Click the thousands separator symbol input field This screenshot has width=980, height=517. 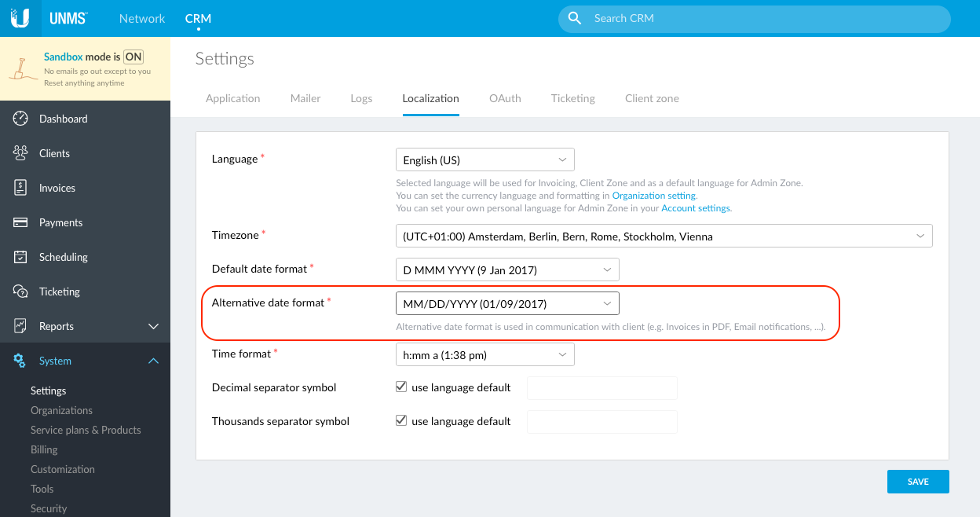coord(602,422)
